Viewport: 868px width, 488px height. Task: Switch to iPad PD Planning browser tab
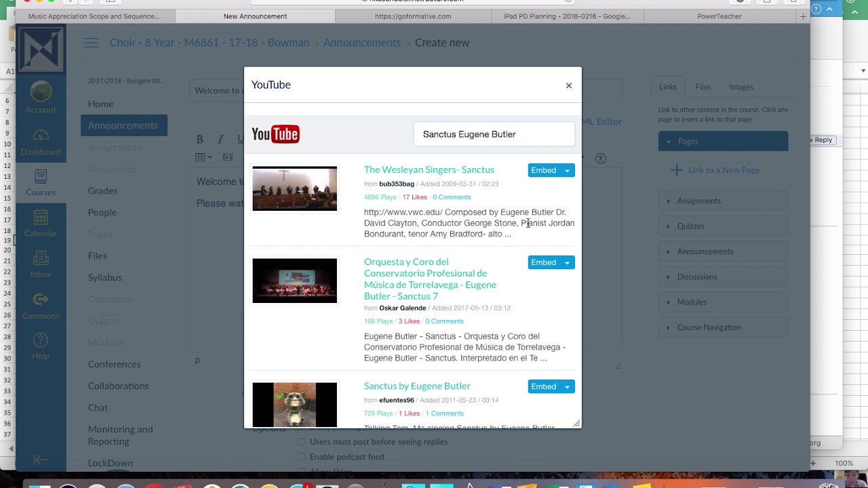[x=567, y=16]
